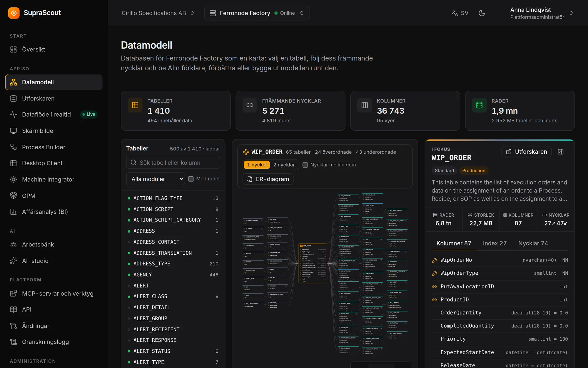Enable the Med rader checkbox

click(191, 179)
